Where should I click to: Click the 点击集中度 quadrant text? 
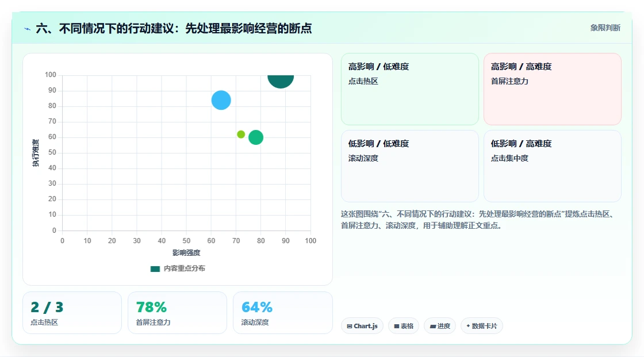509,158
